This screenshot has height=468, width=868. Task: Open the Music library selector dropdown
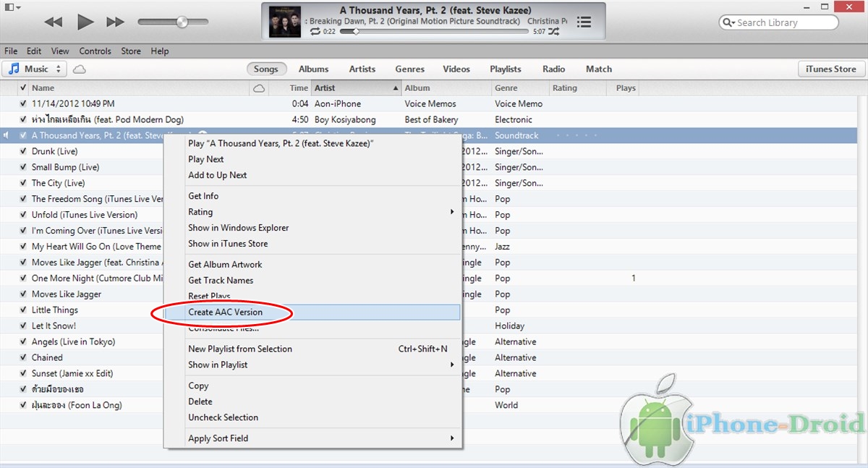(35, 69)
